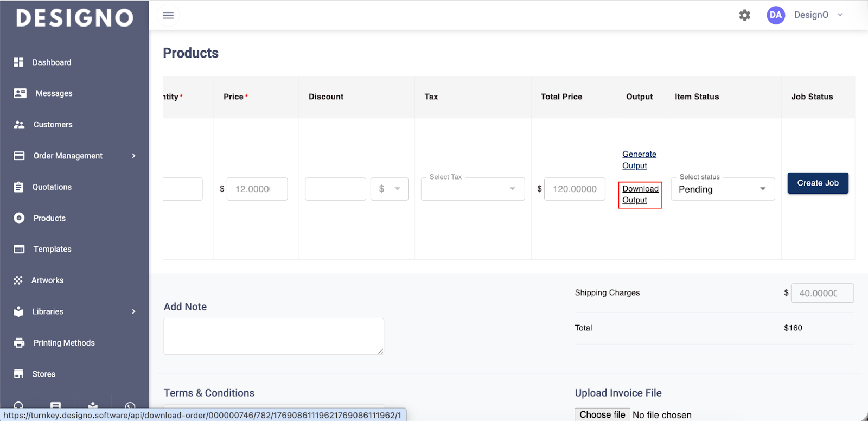
Task: Click inside the Add Note text area
Action: tap(273, 336)
